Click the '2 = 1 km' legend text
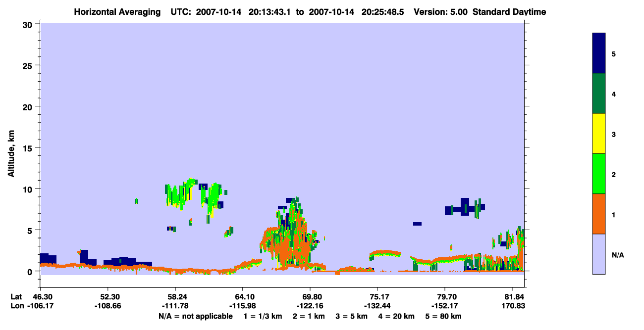The image size is (644, 330). click(x=310, y=316)
